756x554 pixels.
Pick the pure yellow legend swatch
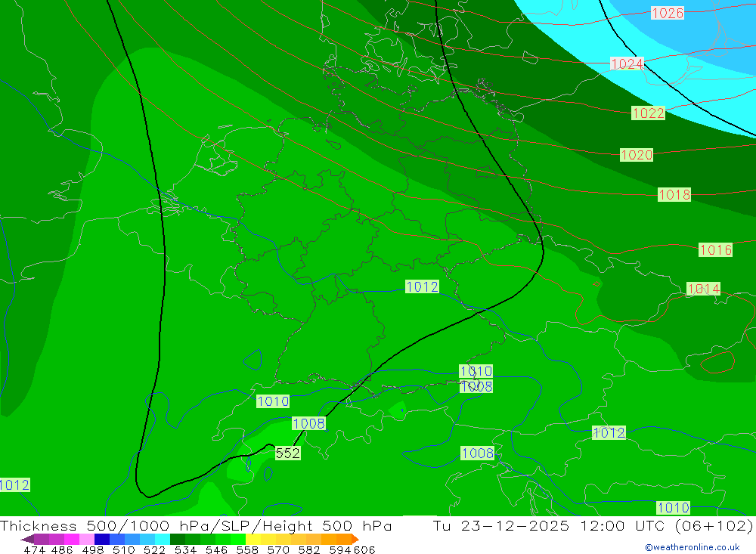pyautogui.click(x=253, y=539)
